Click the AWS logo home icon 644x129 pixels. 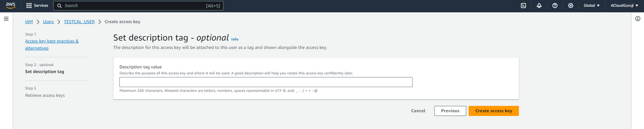pos(10,5)
